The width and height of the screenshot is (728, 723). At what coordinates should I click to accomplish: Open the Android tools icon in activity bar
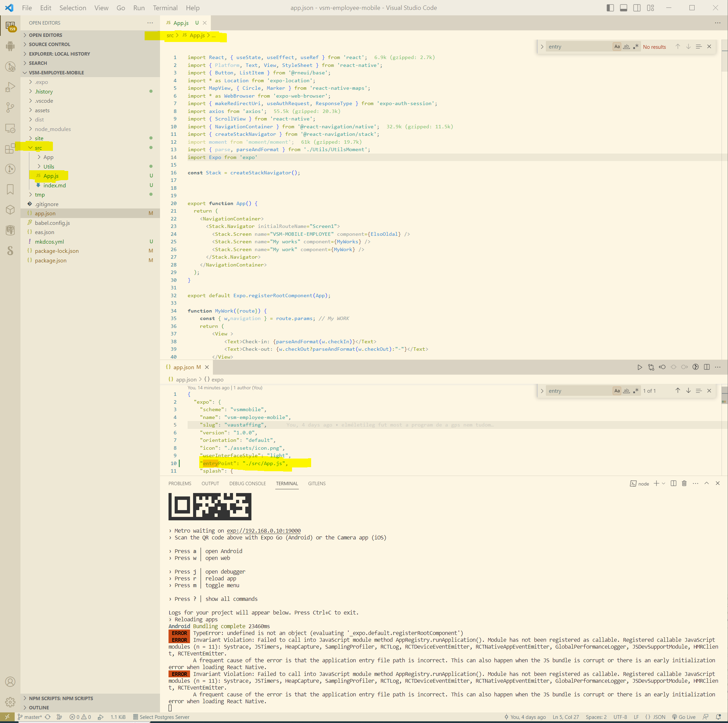[10, 46]
